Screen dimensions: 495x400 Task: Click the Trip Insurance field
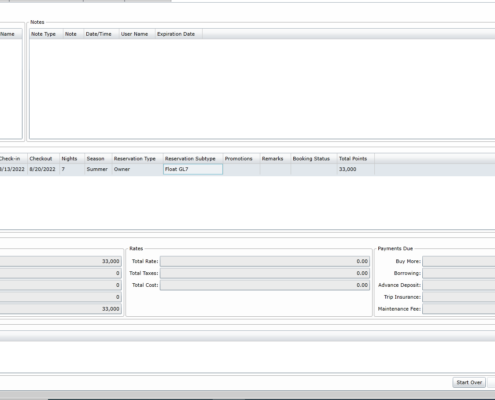[459, 297]
